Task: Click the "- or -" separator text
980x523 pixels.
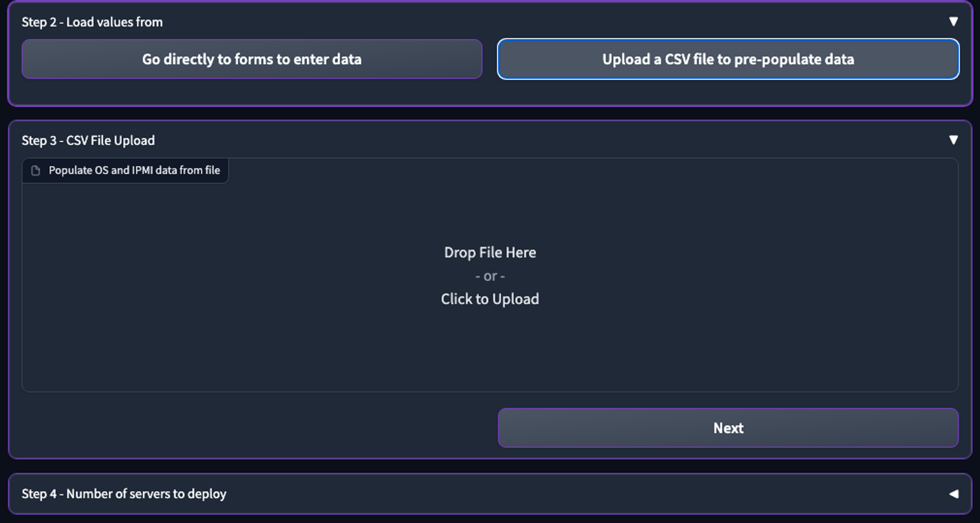Action: 490,276
